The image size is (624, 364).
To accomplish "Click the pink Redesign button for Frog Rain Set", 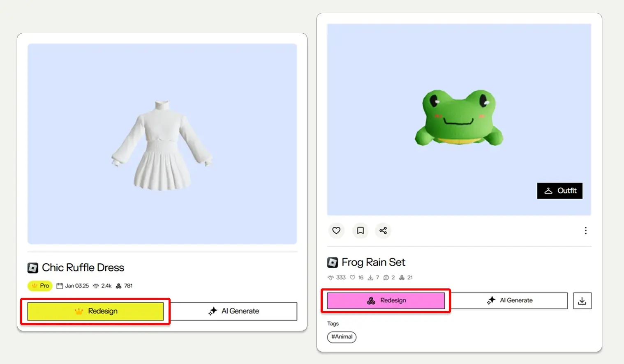I will coord(386,301).
